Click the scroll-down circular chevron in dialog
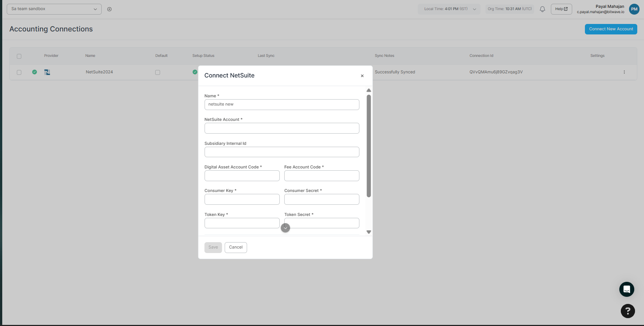Image resolution: width=644 pixels, height=326 pixels. (x=285, y=228)
